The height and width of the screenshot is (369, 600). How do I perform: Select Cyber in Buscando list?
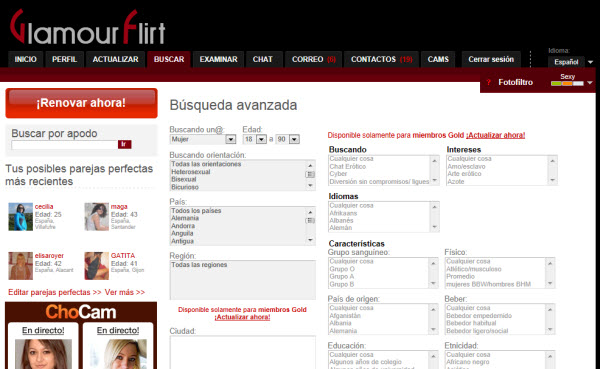338,174
